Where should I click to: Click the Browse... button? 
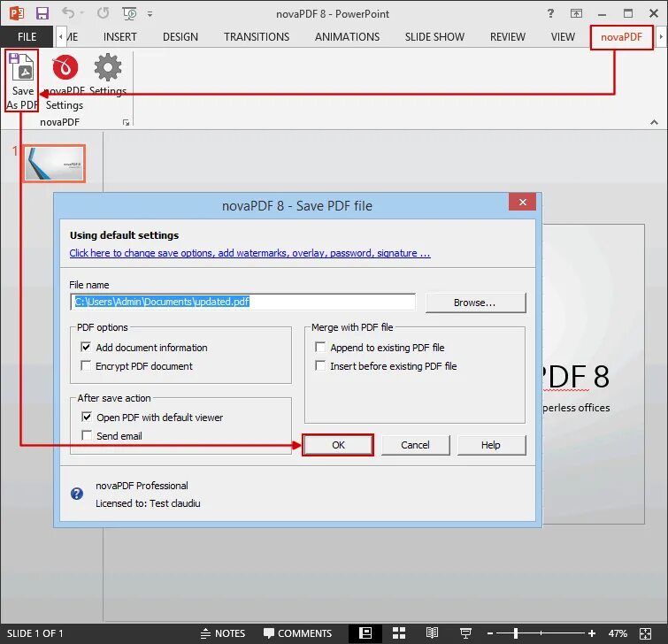coord(475,303)
